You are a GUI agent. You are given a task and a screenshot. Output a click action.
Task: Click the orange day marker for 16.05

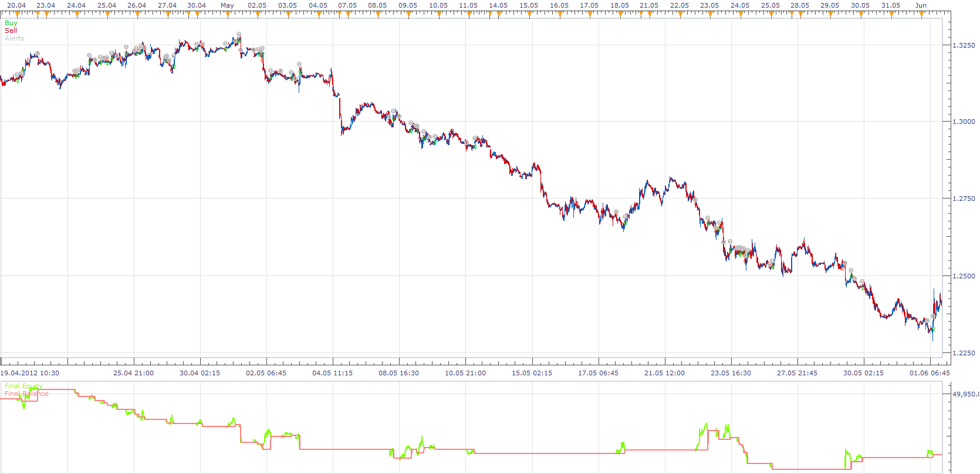click(x=560, y=14)
